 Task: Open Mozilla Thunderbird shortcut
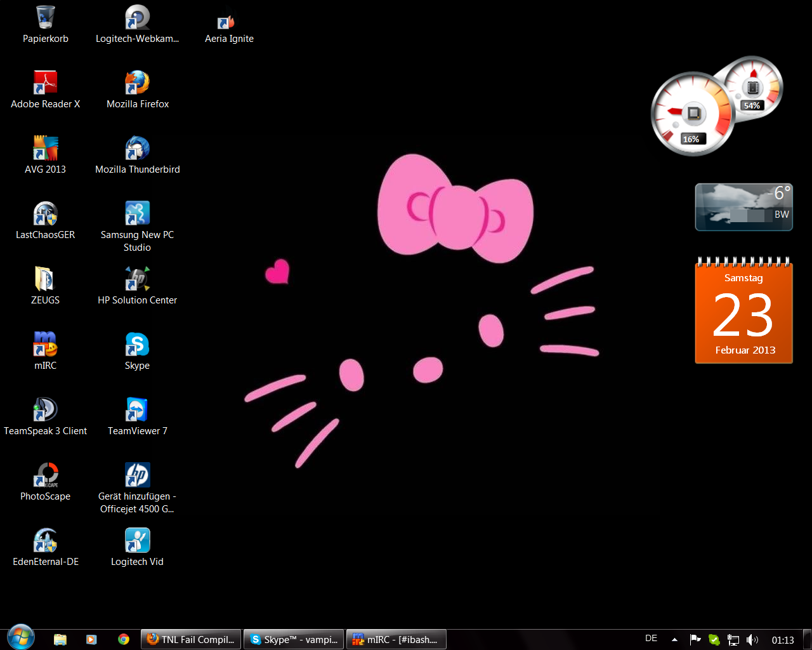(138, 155)
